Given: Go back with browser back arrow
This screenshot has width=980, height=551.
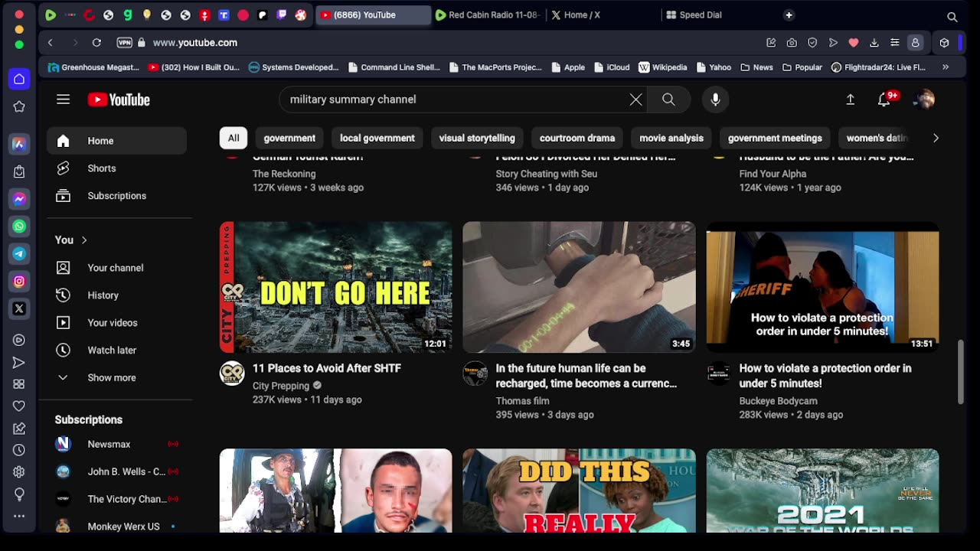Looking at the screenshot, I should click(51, 43).
